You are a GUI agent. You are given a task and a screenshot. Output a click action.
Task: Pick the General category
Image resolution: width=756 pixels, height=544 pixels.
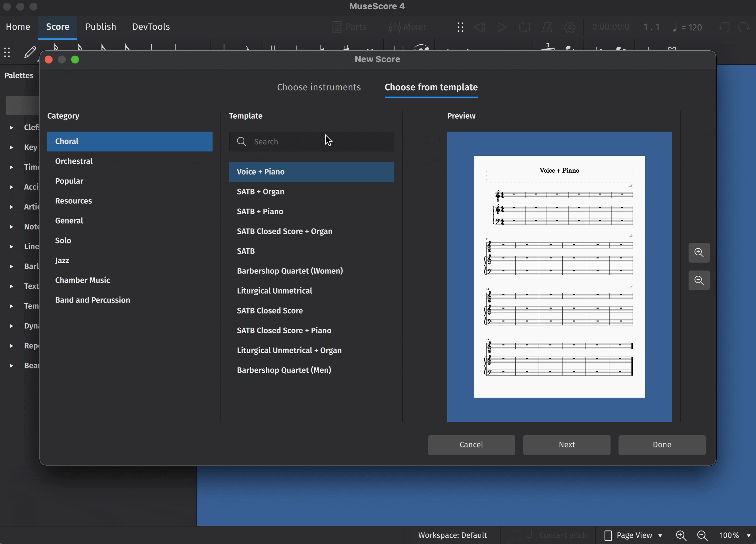click(x=130, y=221)
